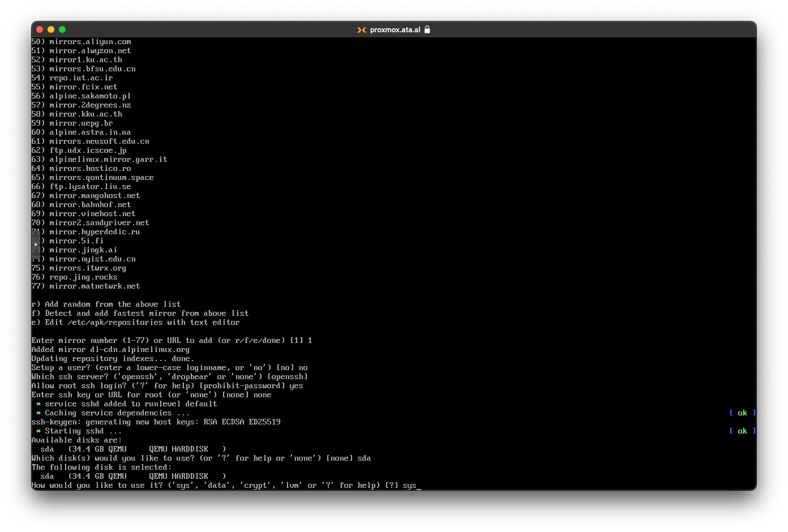Image resolution: width=788 pixels, height=532 pixels.
Task: Click the 'Available disks are:' line
Action: pos(77,440)
